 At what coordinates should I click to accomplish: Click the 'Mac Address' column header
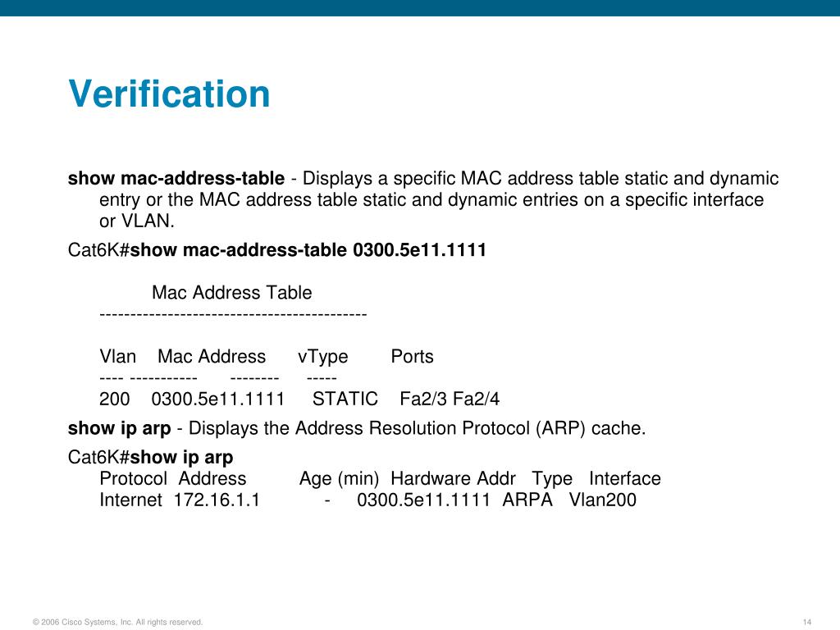[x=212, y=356]
